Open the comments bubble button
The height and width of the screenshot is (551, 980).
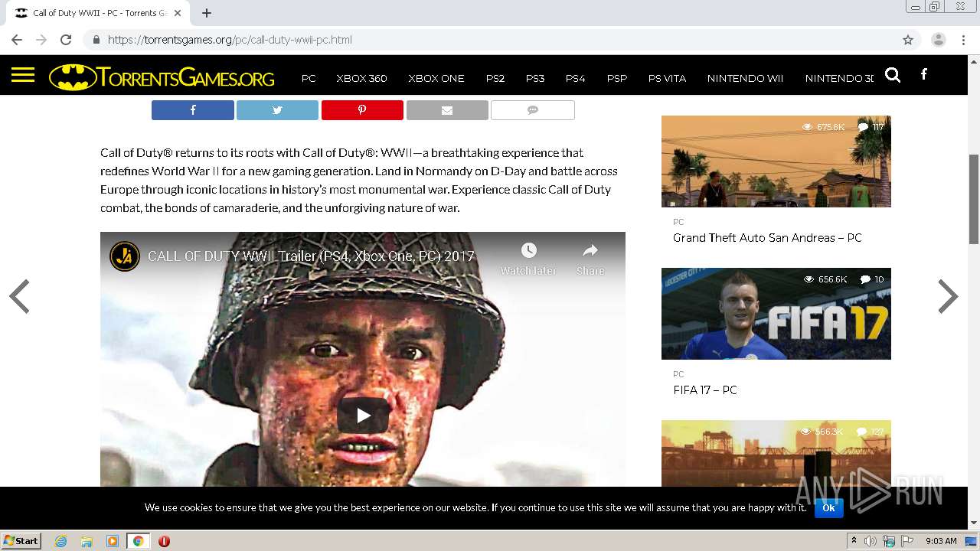click(x=533, y=110)
